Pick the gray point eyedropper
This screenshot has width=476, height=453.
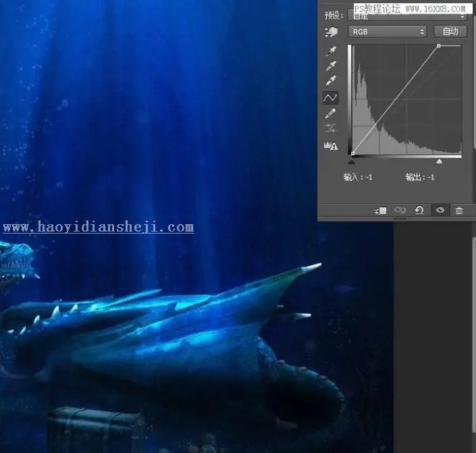point(331,65)
